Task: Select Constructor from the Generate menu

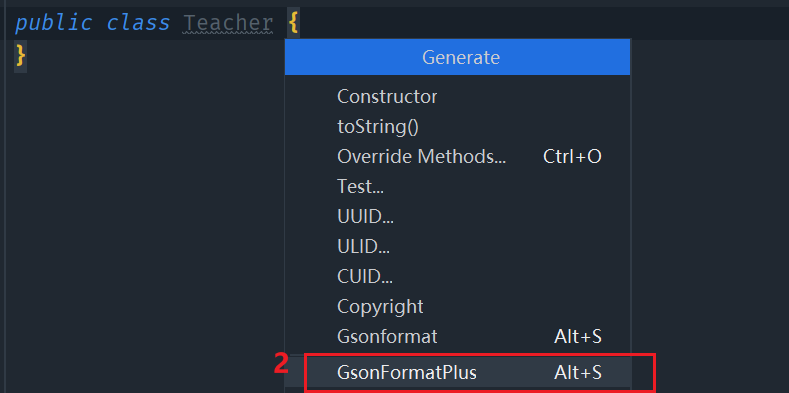Action: [457, 97]
